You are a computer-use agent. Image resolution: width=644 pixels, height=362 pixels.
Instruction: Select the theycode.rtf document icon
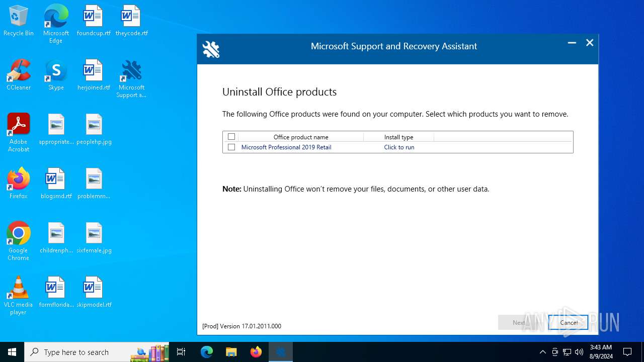[131, 21]
